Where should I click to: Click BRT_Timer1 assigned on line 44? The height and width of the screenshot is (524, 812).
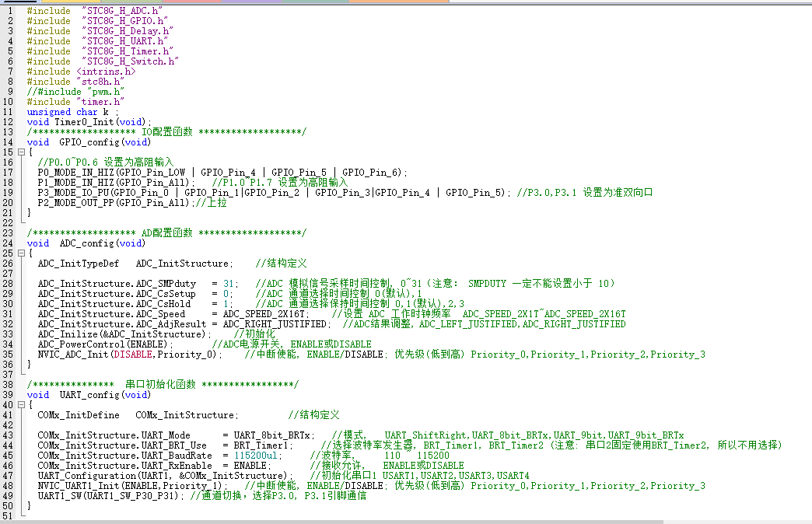tap(261, 445)
